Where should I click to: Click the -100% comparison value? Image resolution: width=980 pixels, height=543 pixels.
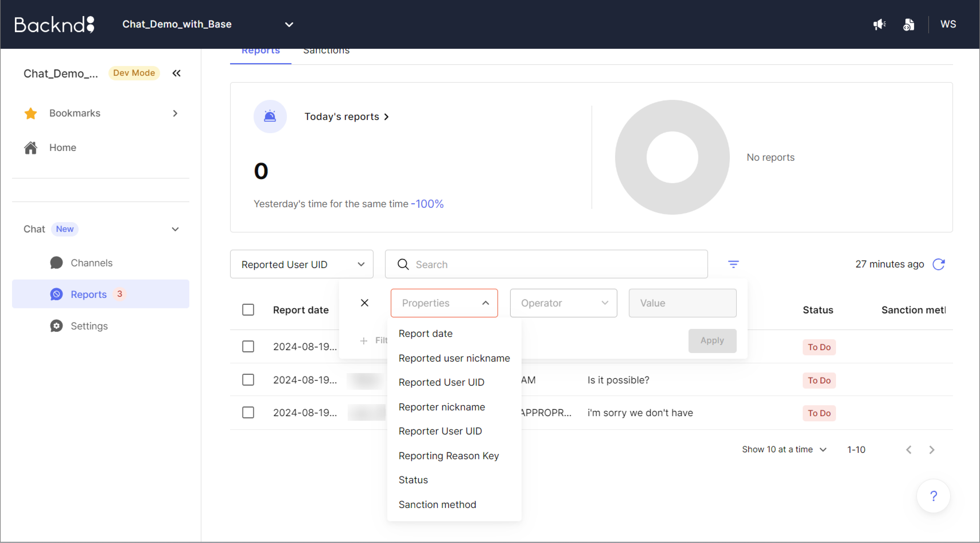427,204
